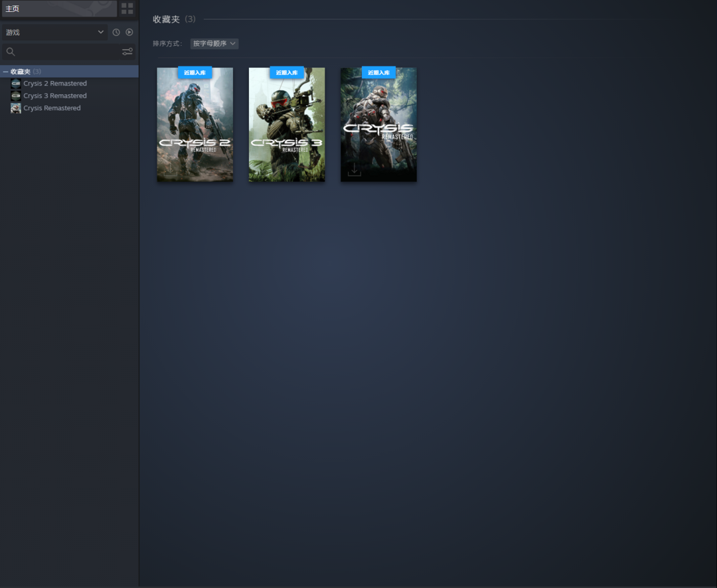Click the recent activity clock icon
This screenshot has width=717, height=588.
point(116,33)
